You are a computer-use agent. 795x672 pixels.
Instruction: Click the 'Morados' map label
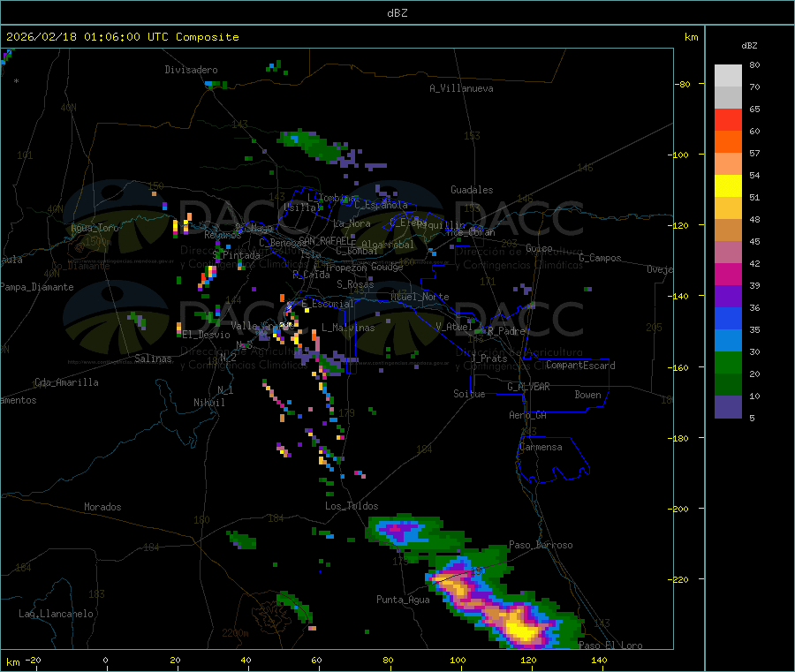(103, 507)
